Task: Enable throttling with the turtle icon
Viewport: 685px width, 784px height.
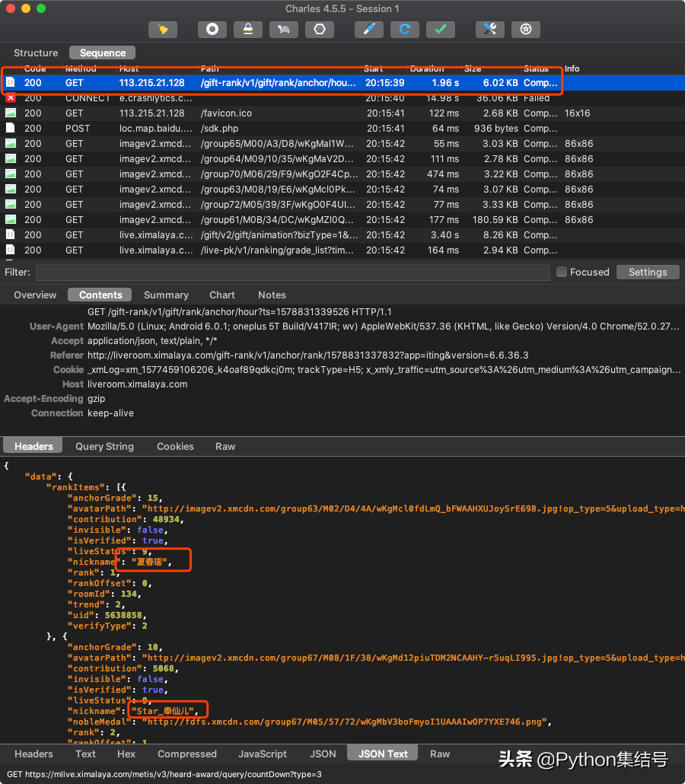Action: [283, 29]
